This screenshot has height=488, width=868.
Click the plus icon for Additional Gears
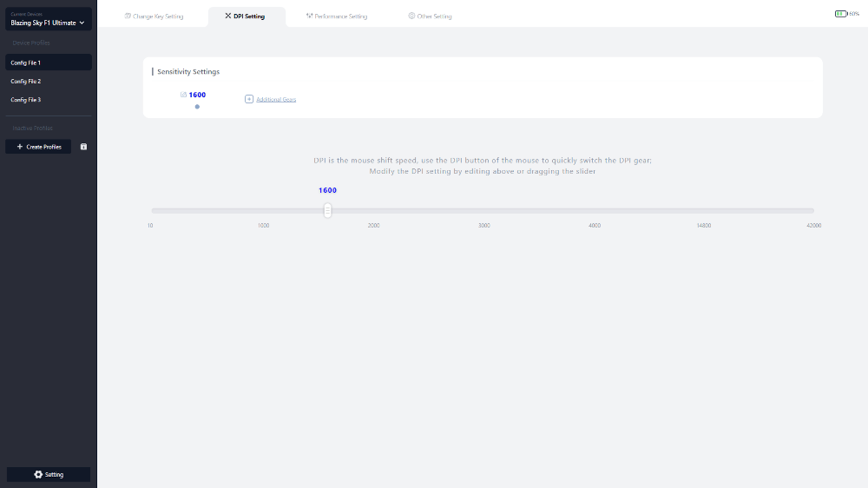click(x=249, y=99)
